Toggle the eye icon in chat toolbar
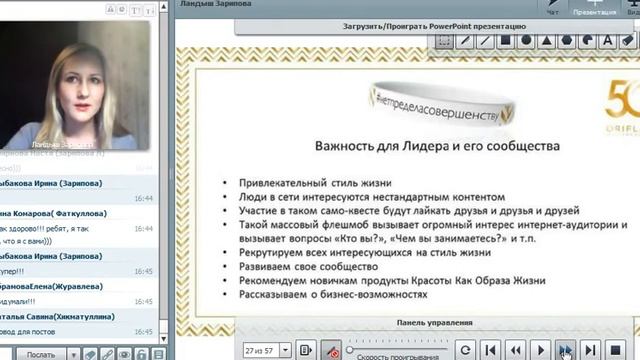Image resolution: width=640 pixels, height=360 pixels. click(124, 354)
